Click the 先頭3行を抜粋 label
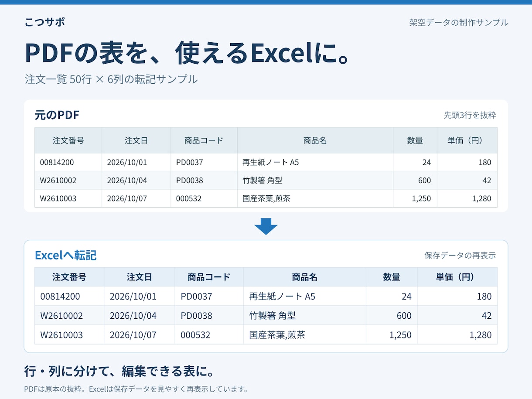This screenshot has width=532, height=399. tap(470, 116)
